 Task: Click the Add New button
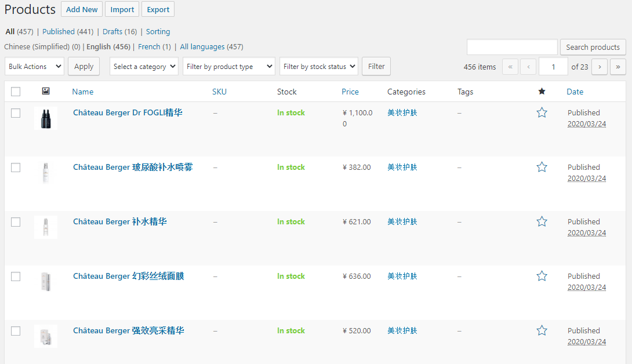[x=82, y=9]
